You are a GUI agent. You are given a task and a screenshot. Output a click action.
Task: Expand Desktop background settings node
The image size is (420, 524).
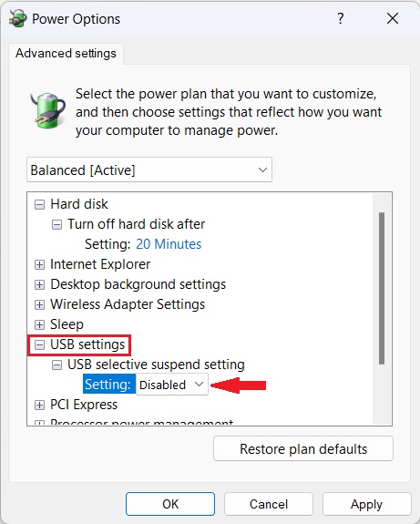click(x=39, y=284)
